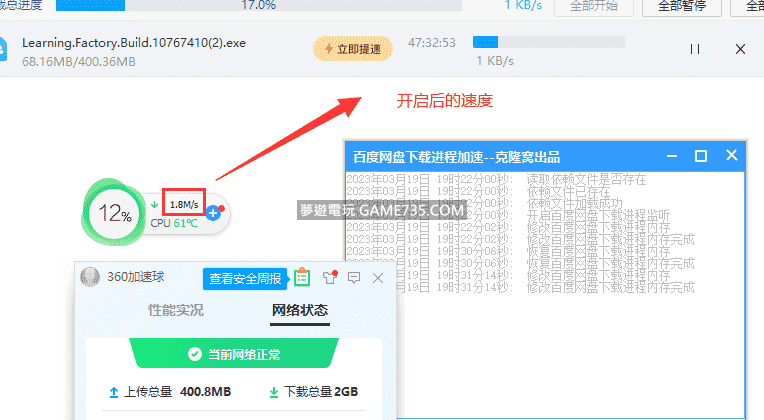Click the total progress bar showing 17.0%
The height and width of the screenshot is (420, 764).
point(259,5)
